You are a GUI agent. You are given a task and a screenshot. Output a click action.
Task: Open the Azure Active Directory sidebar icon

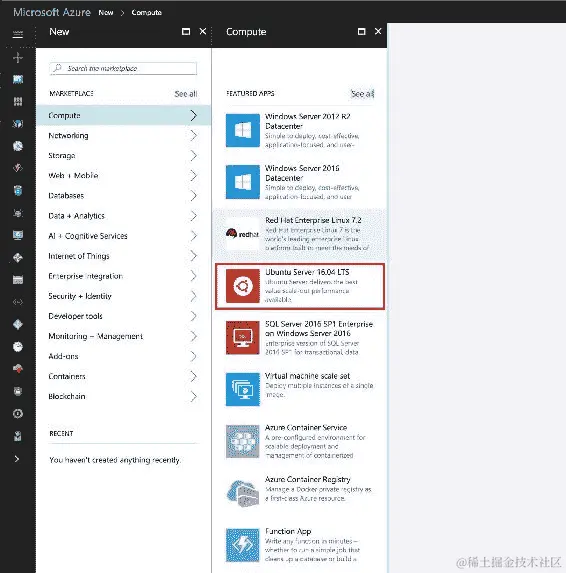(x=18, y=324)
